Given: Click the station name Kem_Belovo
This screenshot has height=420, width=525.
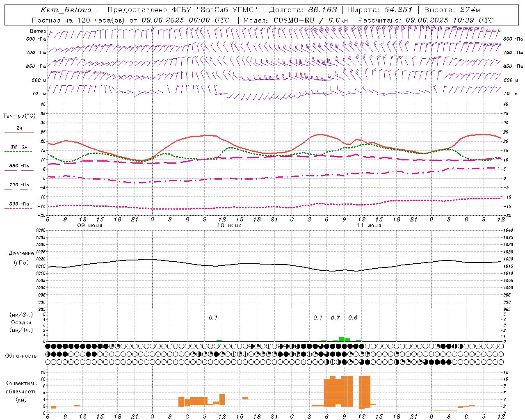Looking at the screenshot, I should pyautogui.click(x=66, y=10).
